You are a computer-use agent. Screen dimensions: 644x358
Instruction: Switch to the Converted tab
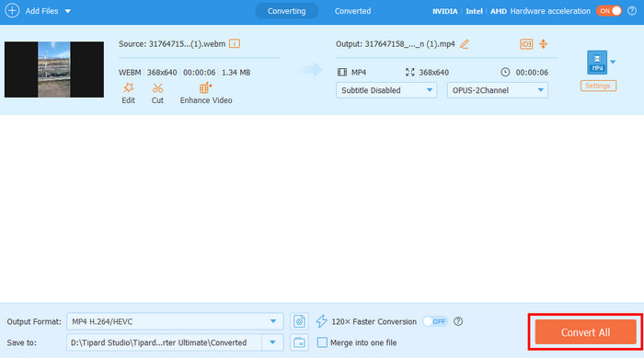(352, 11)
